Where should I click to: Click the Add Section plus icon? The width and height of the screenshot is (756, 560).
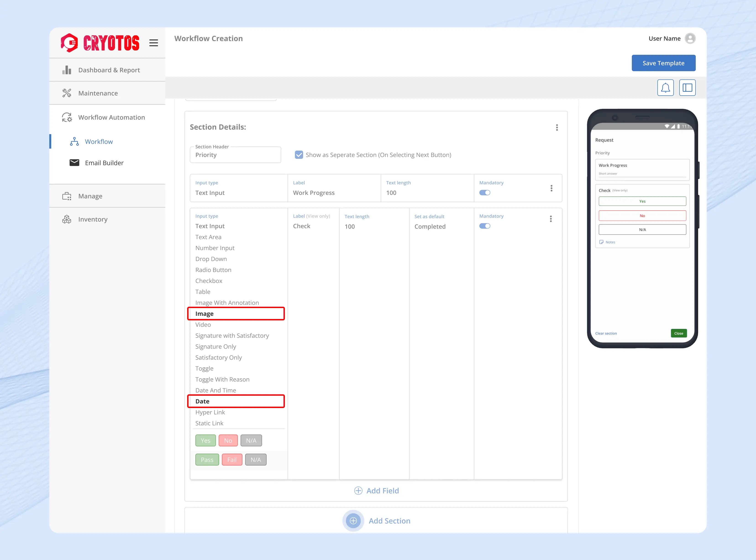[x=353, y=521]
